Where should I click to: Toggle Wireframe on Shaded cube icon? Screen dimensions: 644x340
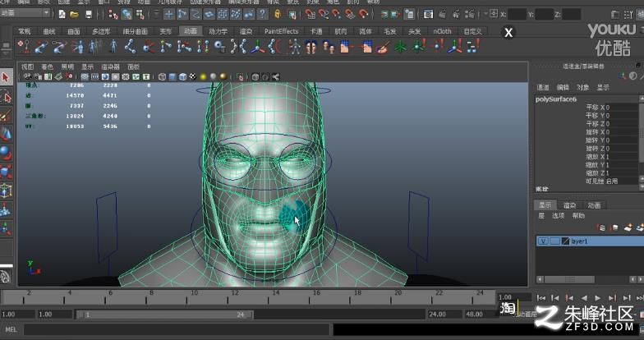pyautogui.click(x=182, y=76)
